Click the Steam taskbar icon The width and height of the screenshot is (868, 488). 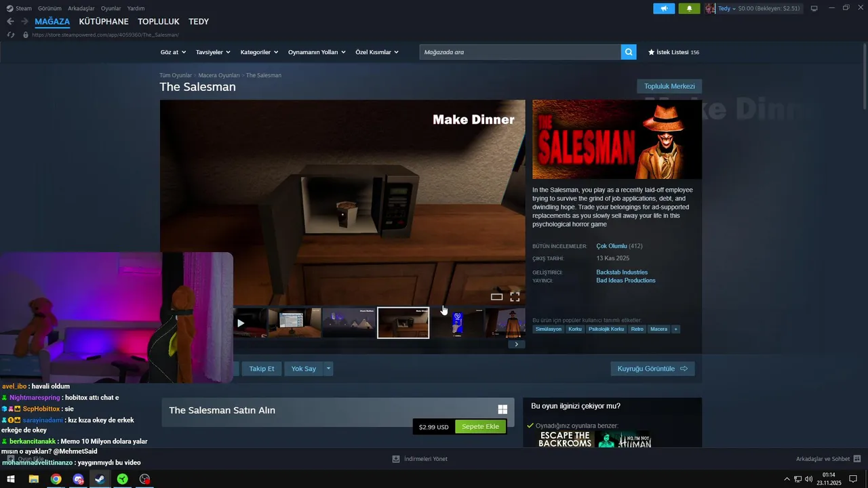click(100, 479)
